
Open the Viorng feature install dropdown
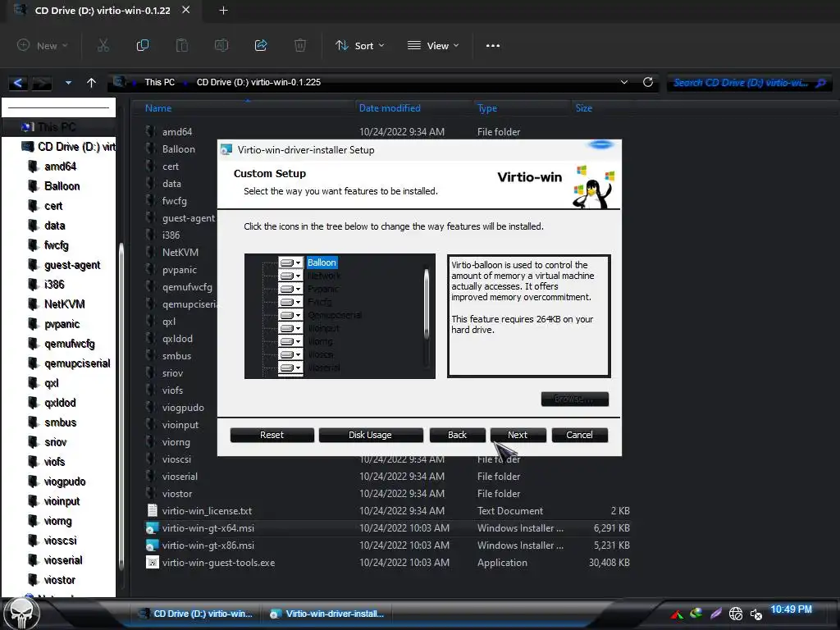290,341
